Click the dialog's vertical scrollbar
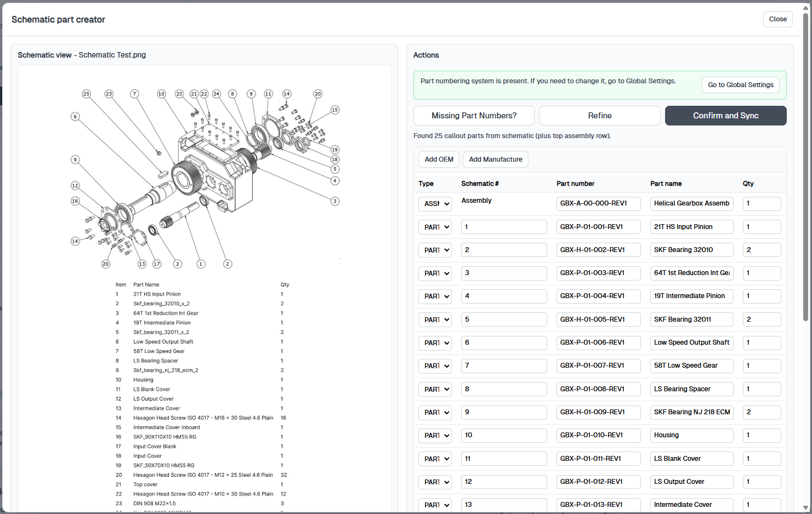 point(805,167)
